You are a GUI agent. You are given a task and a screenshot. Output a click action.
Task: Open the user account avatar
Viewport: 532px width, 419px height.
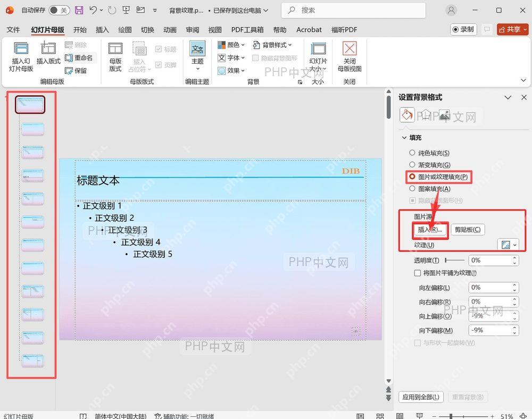(451, 10)
